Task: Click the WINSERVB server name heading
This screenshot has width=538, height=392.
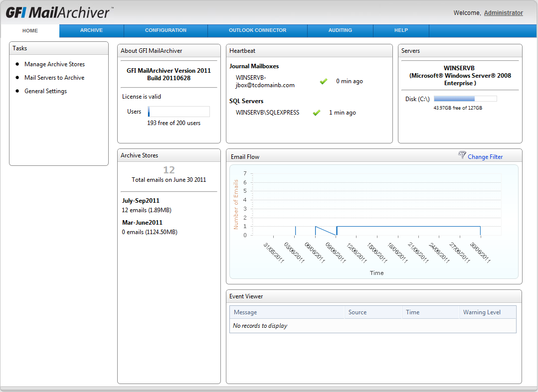Action: [459, 68]
